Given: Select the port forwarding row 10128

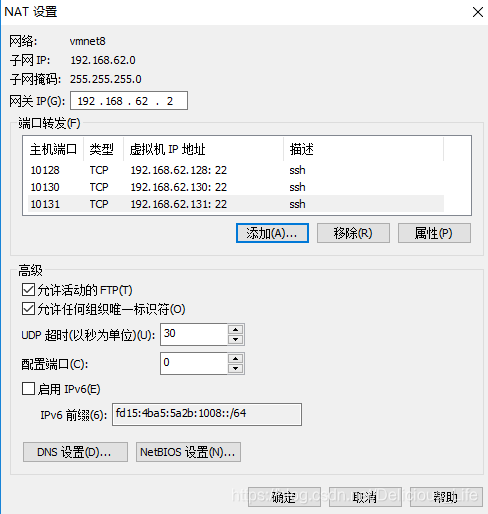Looking at the screenshot, I should [236, 170].
